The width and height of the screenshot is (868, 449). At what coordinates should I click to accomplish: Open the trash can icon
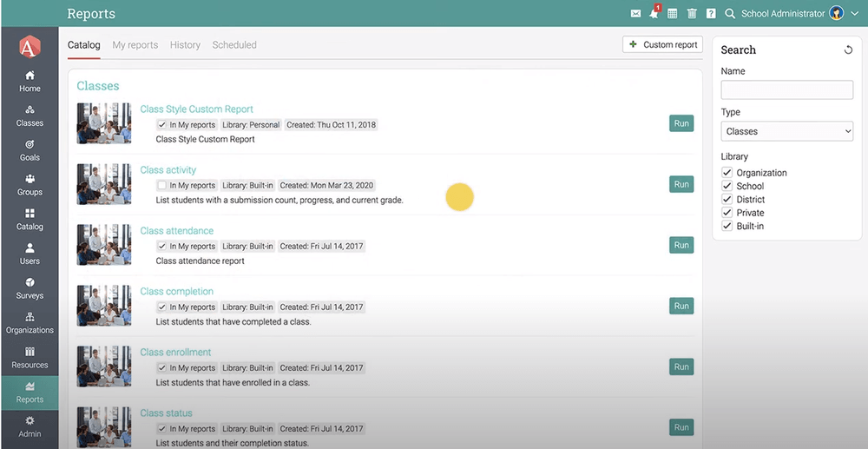point(692,14)
